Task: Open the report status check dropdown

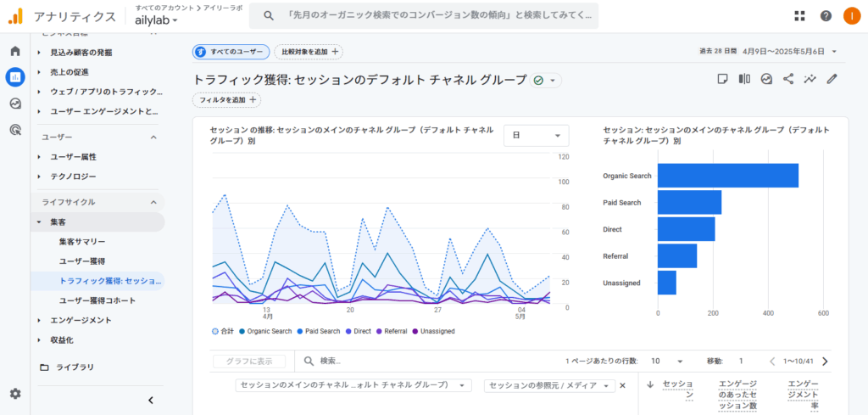Action: [545, 81]
